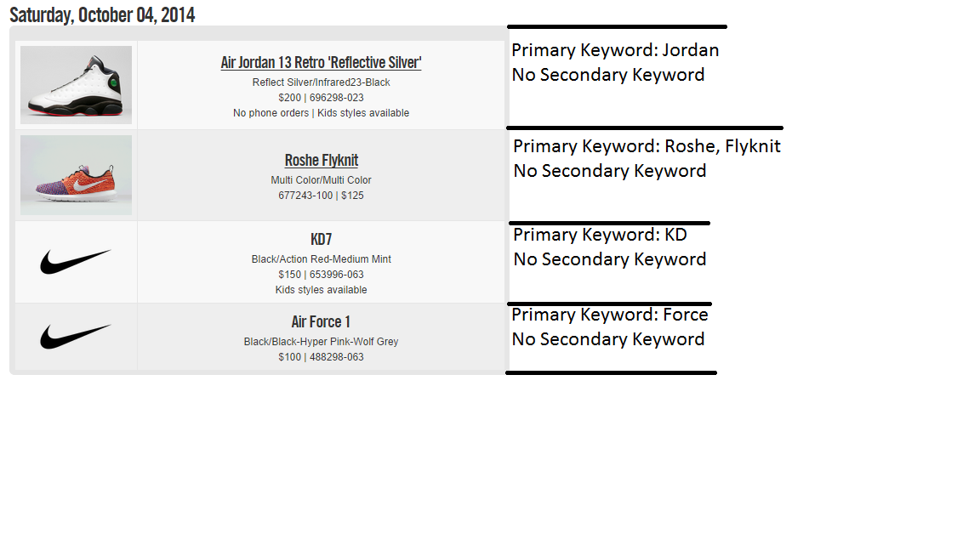Viewport: 980px width, 551px height.
Task: Click the $200 | 696298-023 price line
Action: coord(321,98)
